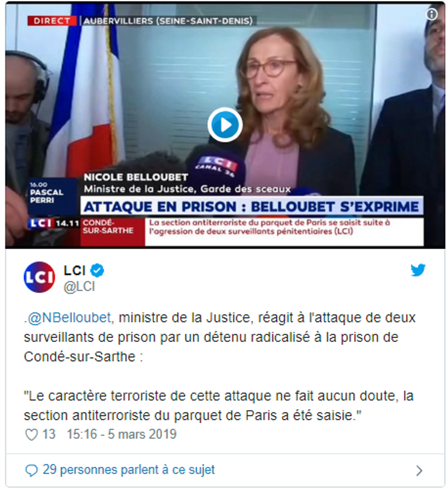
Task: Click the DIRECT live badge in video
Action: click(x=51, y=21)
